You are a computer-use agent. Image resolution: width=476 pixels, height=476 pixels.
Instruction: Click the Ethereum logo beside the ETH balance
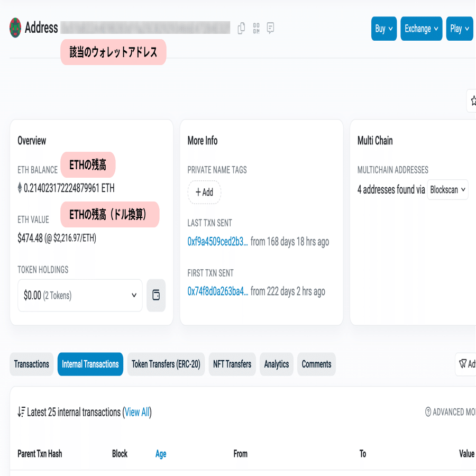(19, 186)
